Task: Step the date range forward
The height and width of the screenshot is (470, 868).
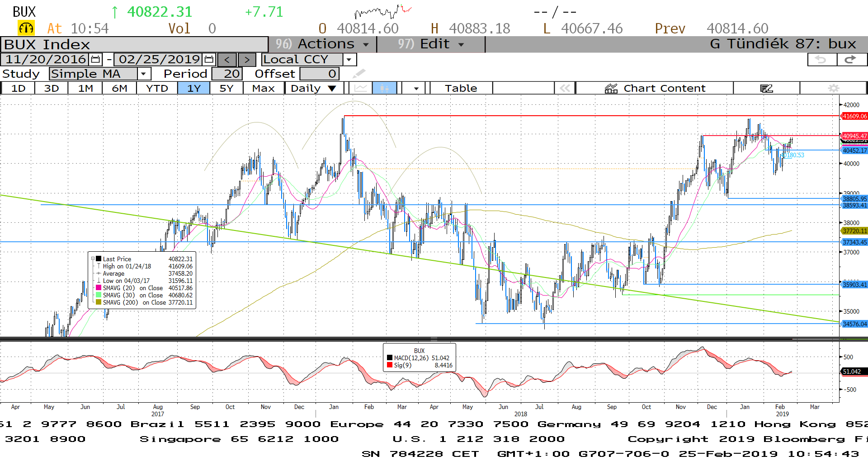Action: (247, 60)
